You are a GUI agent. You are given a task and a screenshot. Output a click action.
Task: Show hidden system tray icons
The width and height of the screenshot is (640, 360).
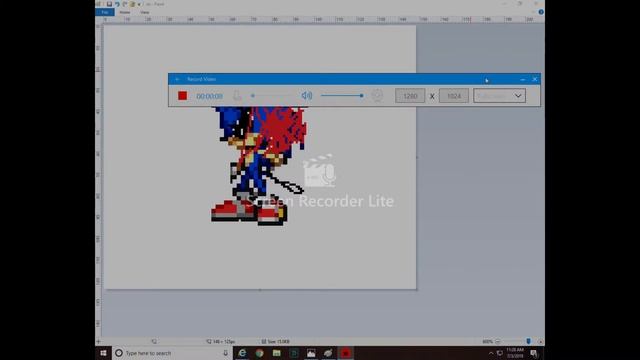click(x=491, y=353)
